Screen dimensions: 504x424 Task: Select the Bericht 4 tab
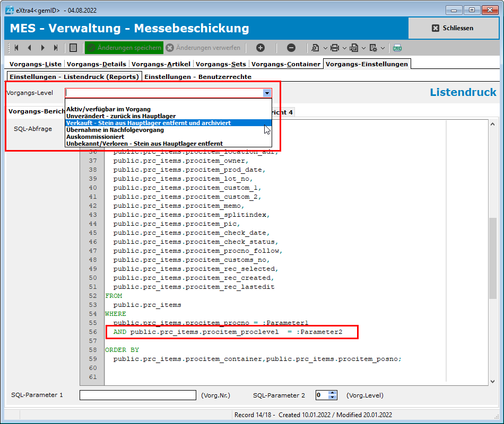tap(283, 111)
